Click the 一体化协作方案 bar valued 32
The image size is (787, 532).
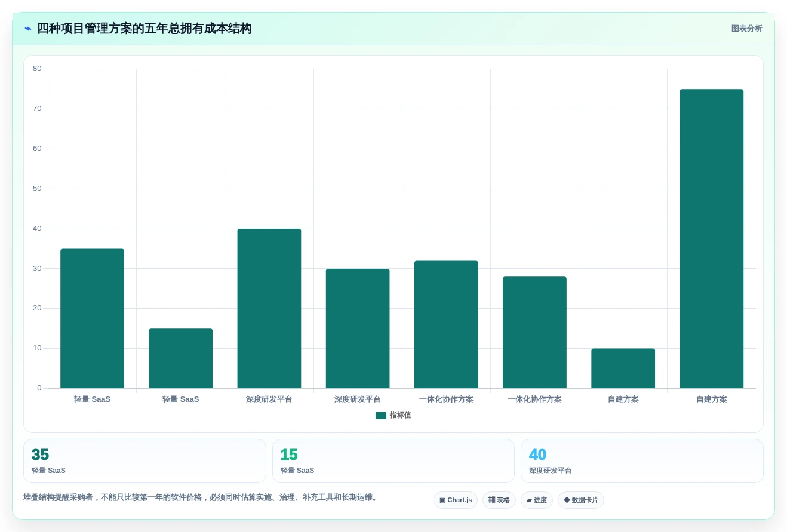446,324
